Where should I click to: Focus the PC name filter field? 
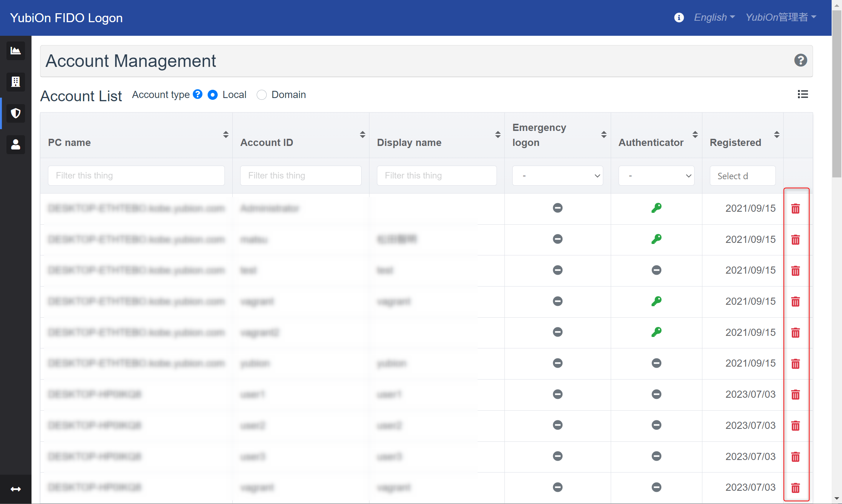(x=136, y=176)
